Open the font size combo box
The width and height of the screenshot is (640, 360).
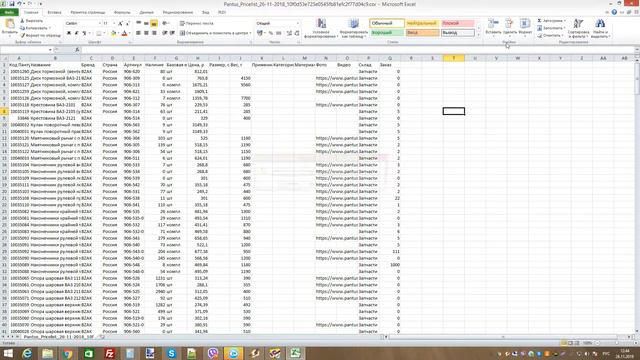point(109,24)
